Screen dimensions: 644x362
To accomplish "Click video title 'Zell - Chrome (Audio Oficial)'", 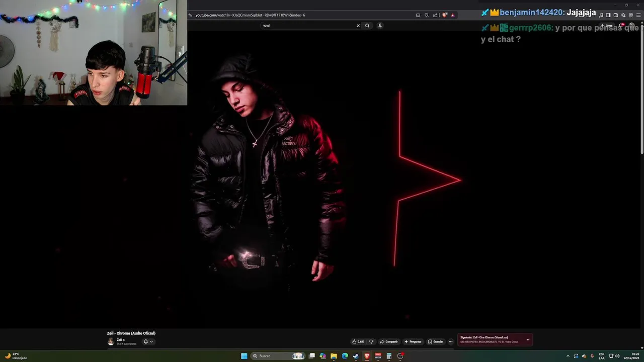I will 131,333.
